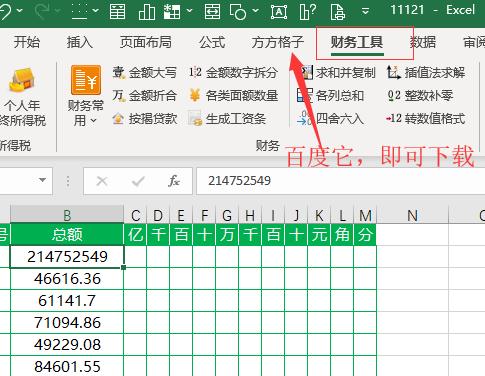Viewport: 485px width, 376px height.
Task: Open the 数据 tab
Action: 423,42
